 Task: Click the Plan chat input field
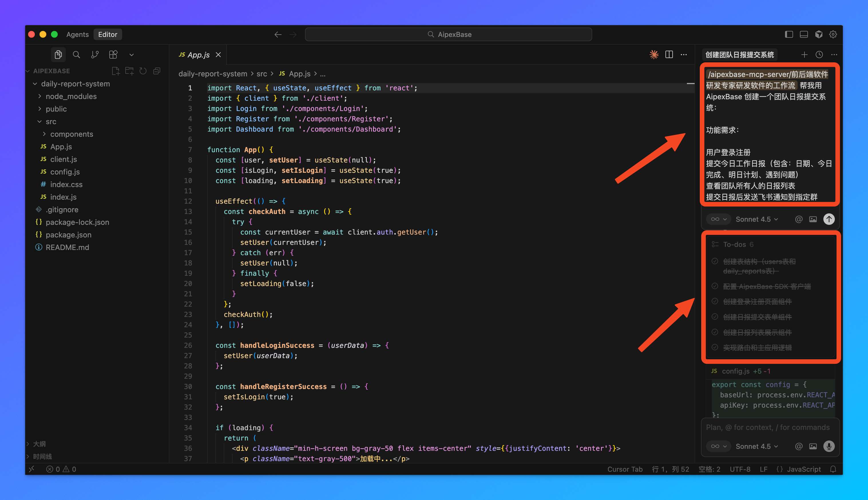767,427
